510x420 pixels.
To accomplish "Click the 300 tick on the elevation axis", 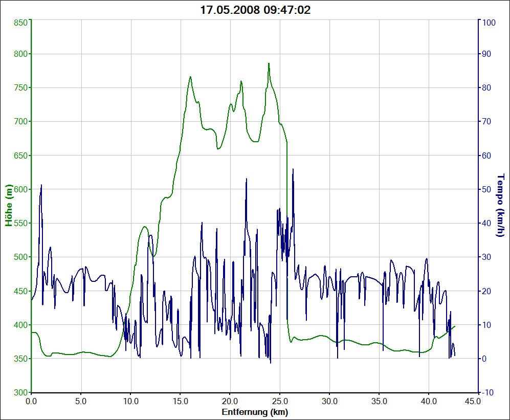I will (19, 392).
